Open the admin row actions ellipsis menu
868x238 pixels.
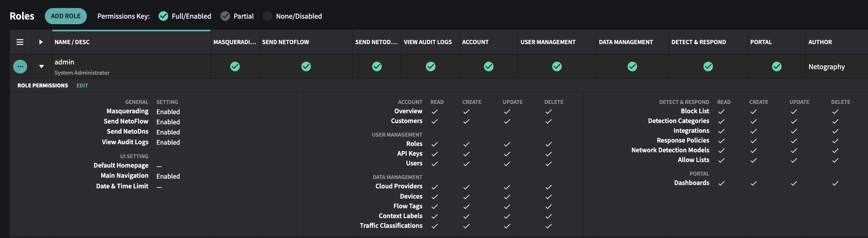(20, 67)
